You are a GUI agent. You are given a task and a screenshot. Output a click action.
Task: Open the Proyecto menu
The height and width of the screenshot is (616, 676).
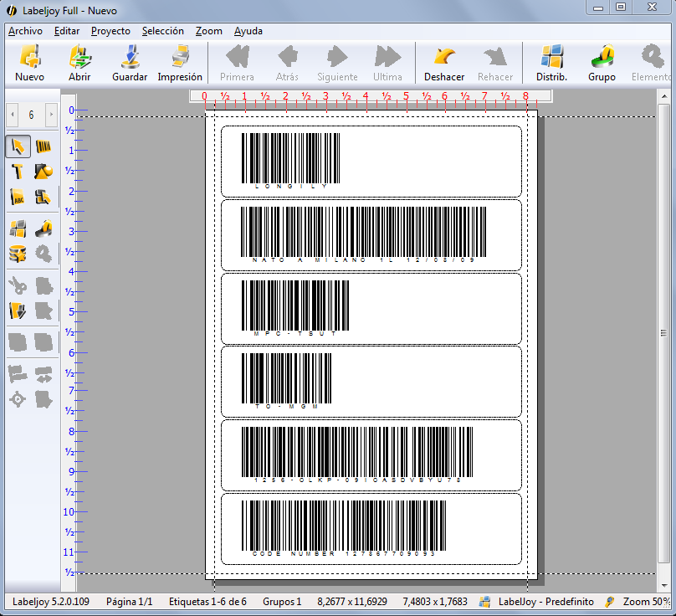coord(110,31)
